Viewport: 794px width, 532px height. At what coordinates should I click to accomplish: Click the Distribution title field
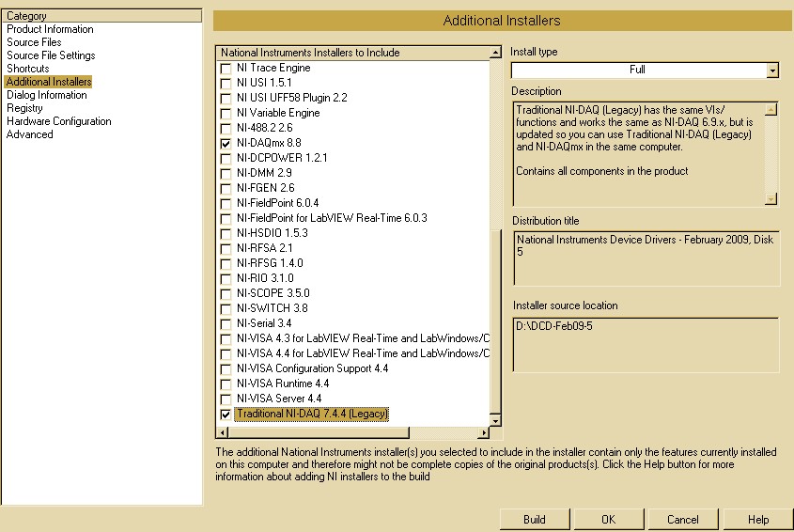(x=646, y=258)
